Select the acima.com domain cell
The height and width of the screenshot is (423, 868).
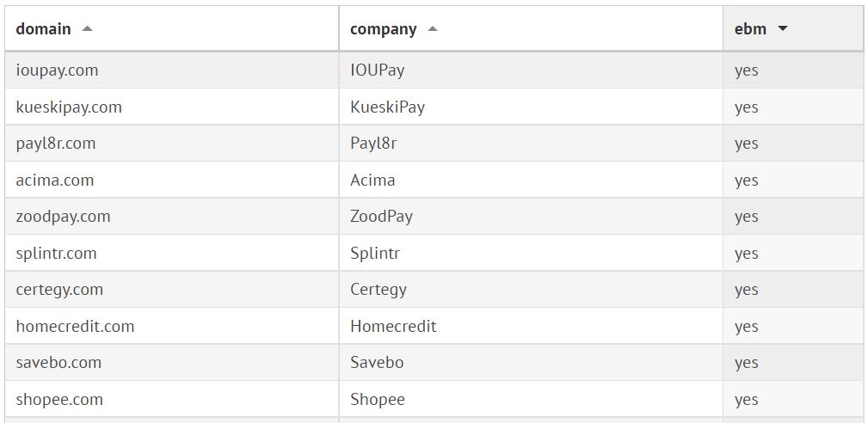54,181
